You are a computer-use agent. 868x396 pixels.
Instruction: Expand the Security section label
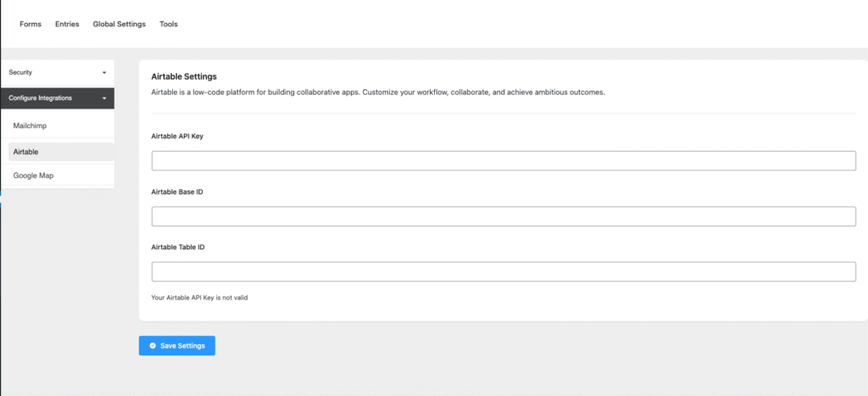coord(20,73)
